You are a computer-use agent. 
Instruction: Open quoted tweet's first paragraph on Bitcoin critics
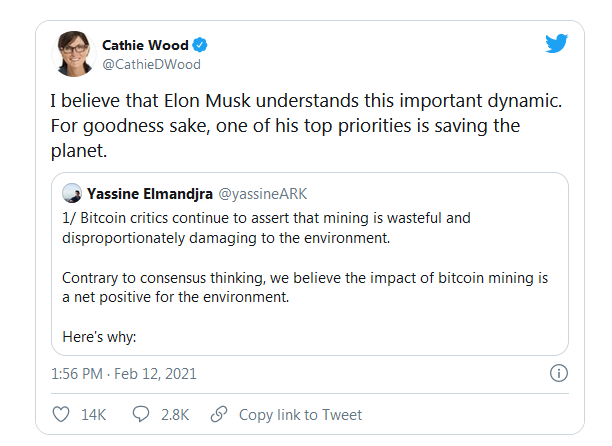click(x=266, y=228)
